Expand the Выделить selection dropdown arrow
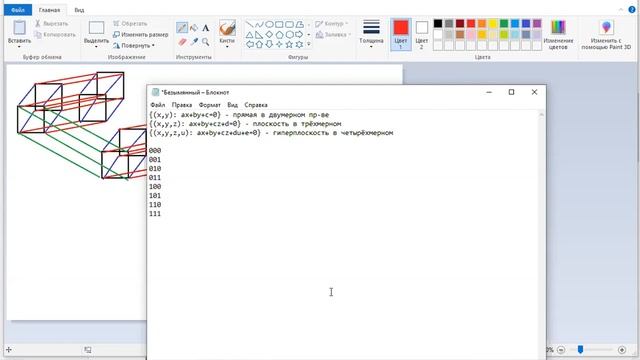This screenshot has height=360, width=640. (x=96, y=47)
